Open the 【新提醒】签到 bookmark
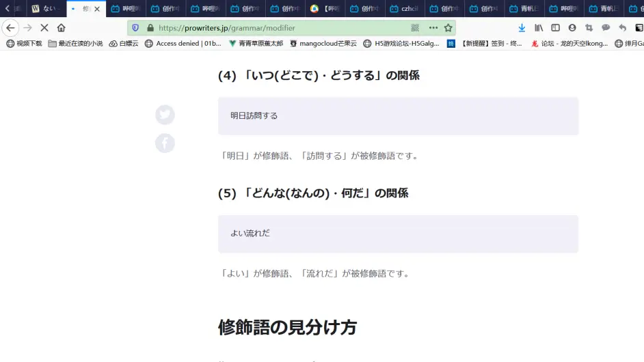The width and height of the screenshot is (644, 362). tap(485, 44)
